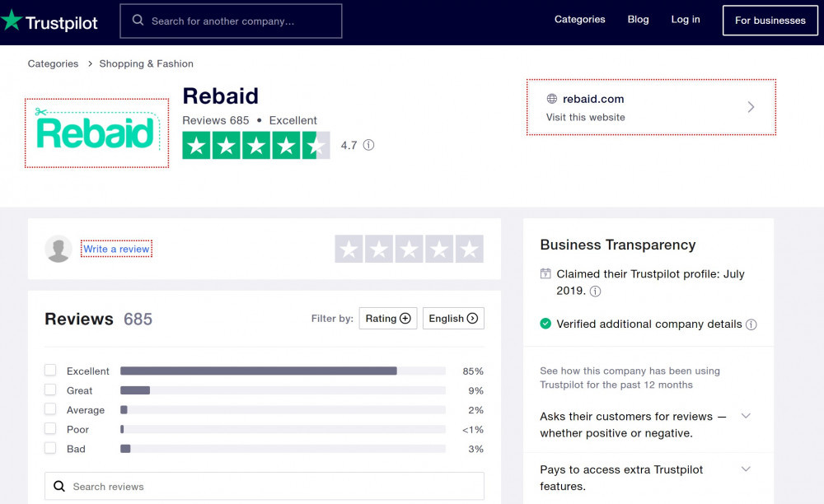The height and width of the screenshot is (504, 824).
Task: Check the Bad rating filter
Action: point(50,448)
